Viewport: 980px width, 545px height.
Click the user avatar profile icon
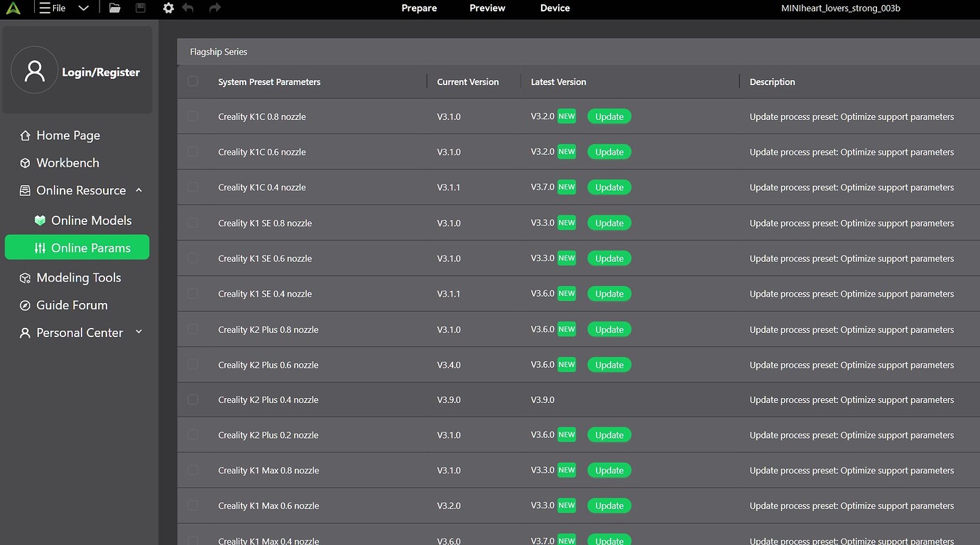pos(34,70)
